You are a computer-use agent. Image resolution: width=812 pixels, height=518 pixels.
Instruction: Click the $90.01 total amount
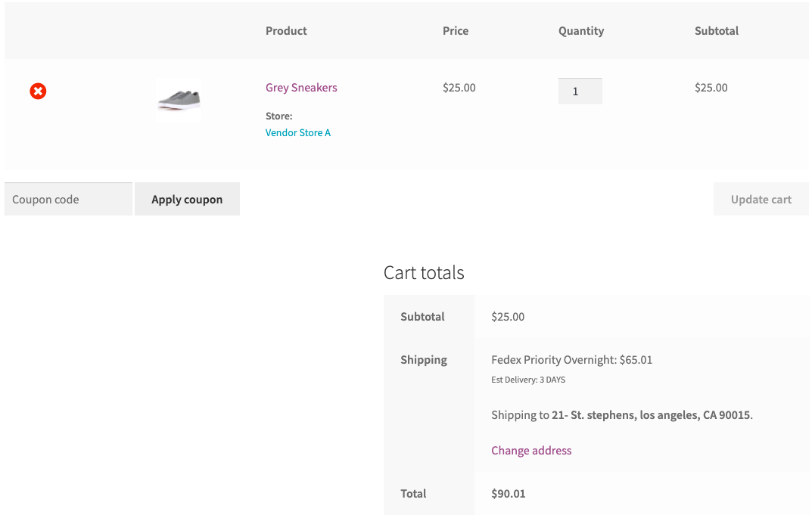508,494
